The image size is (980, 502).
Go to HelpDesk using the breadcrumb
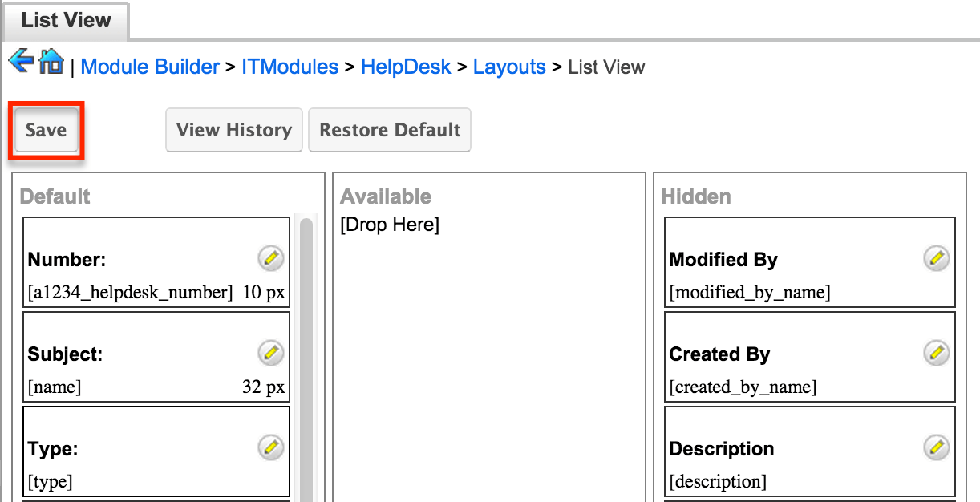(407, 67)
